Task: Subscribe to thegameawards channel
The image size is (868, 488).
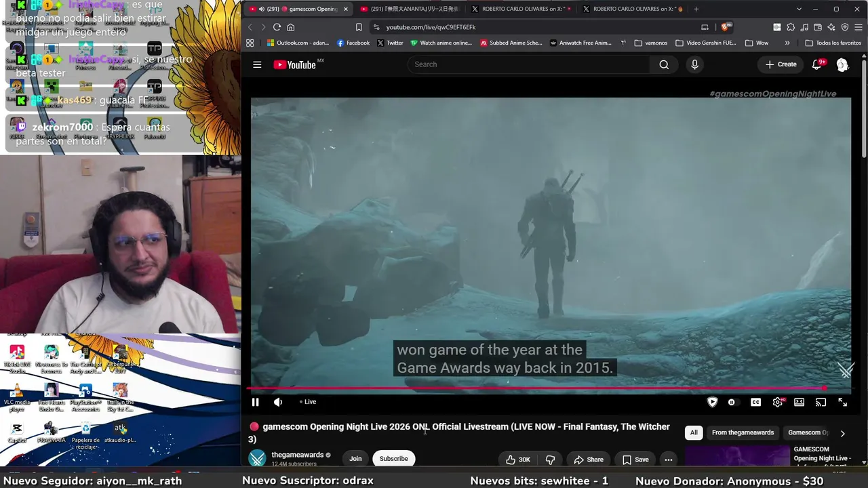Action: tap(394, 459)
